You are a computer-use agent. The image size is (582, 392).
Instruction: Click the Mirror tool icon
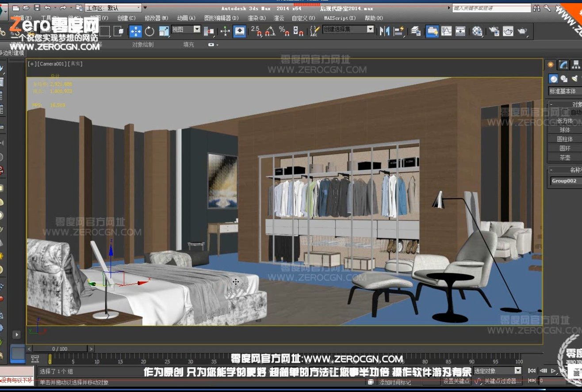[x=384, y=31]
